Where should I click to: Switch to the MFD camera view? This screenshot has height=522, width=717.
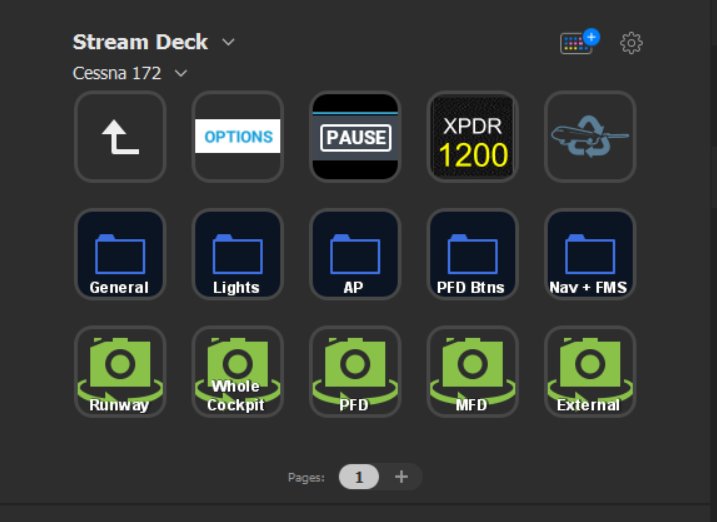point(472,372)
